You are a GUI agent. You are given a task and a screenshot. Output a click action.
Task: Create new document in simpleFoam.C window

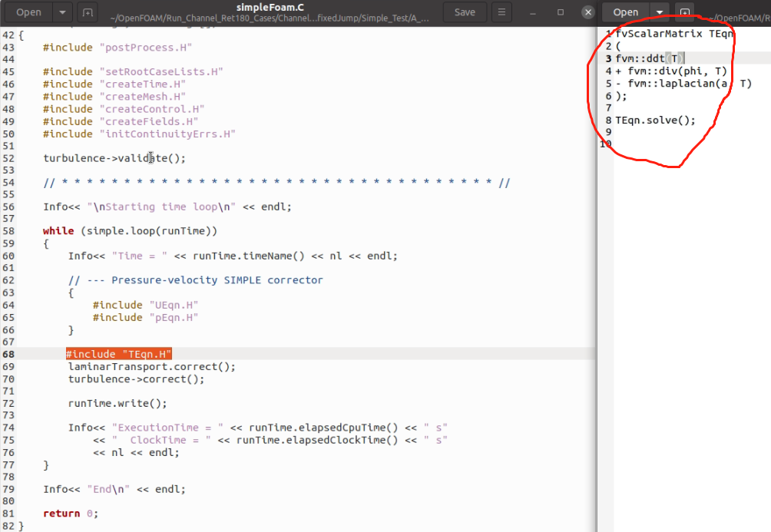pyautogui.click(x=88, y=12)
